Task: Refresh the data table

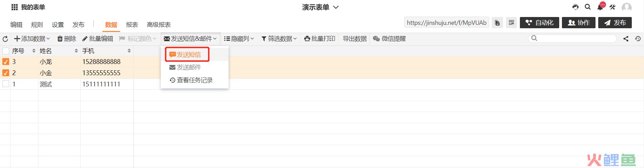Action: click(x=5, y=39)
